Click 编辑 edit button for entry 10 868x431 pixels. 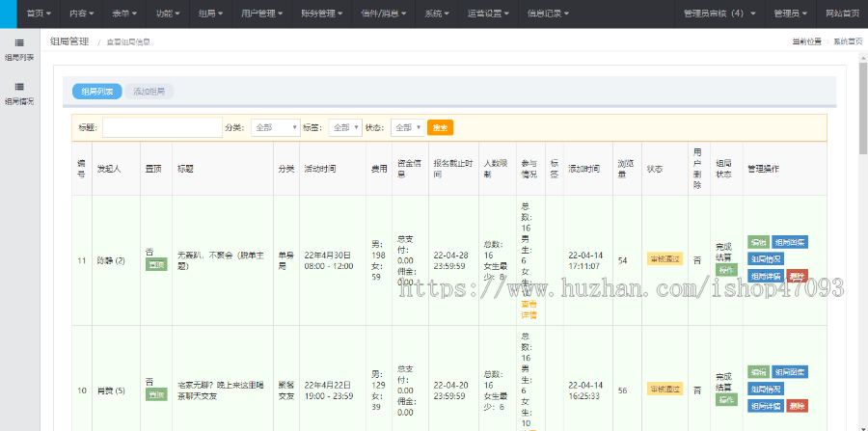click(757, 372)
